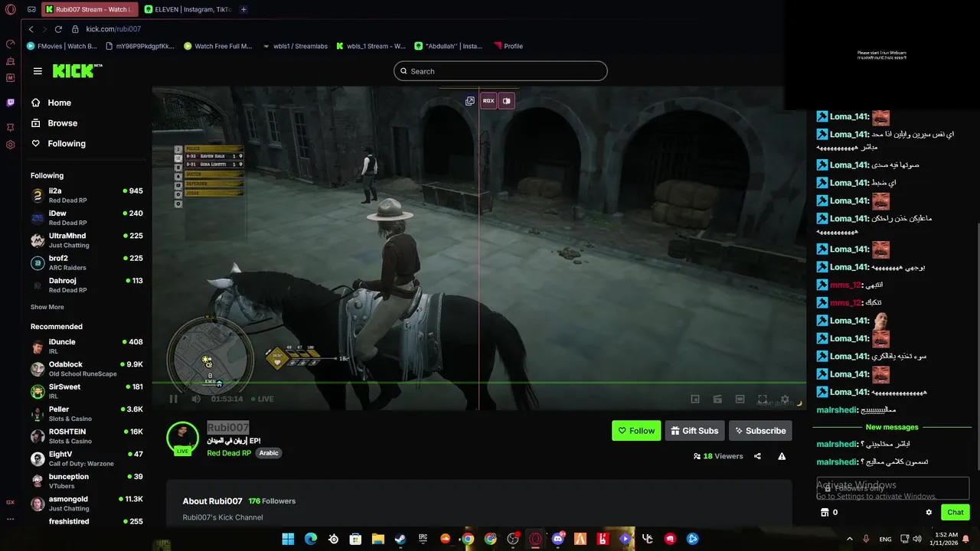Enable mini player mode

pyautogui.click(x=695, y=399)
